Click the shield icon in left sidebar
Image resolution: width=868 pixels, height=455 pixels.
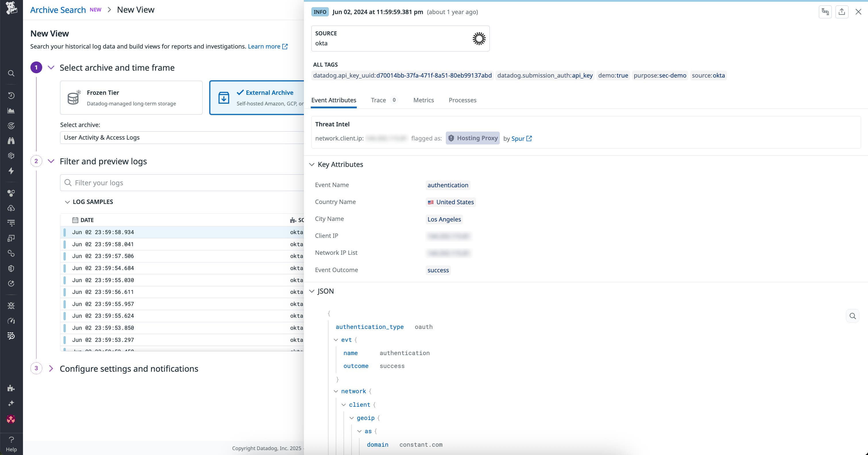point(11,268)
